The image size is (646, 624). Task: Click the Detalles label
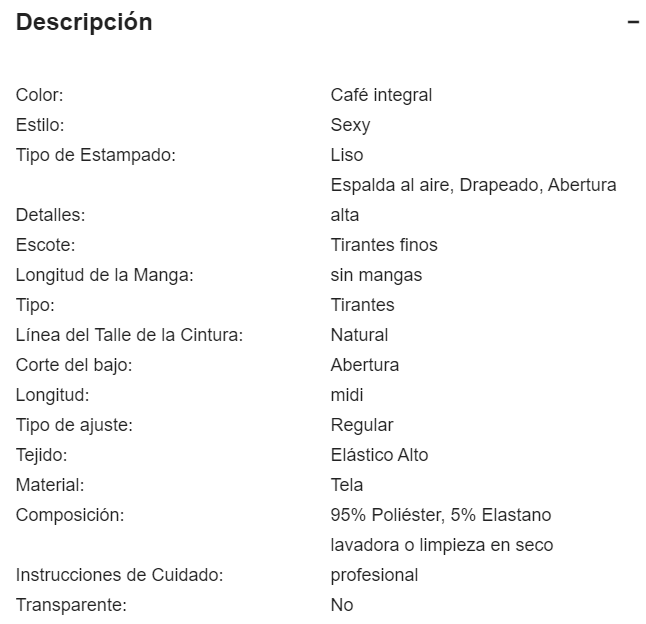click(x=50, y=215)
